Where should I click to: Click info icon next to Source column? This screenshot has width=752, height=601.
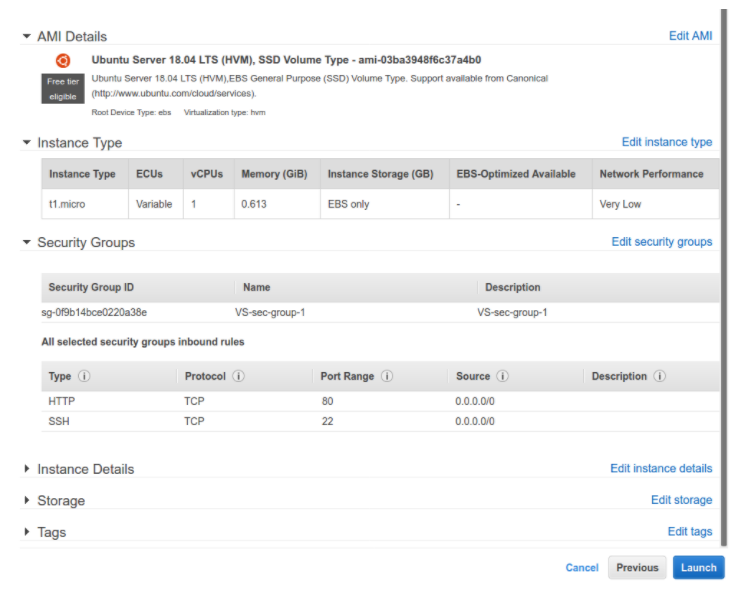(x=503, y=377)
